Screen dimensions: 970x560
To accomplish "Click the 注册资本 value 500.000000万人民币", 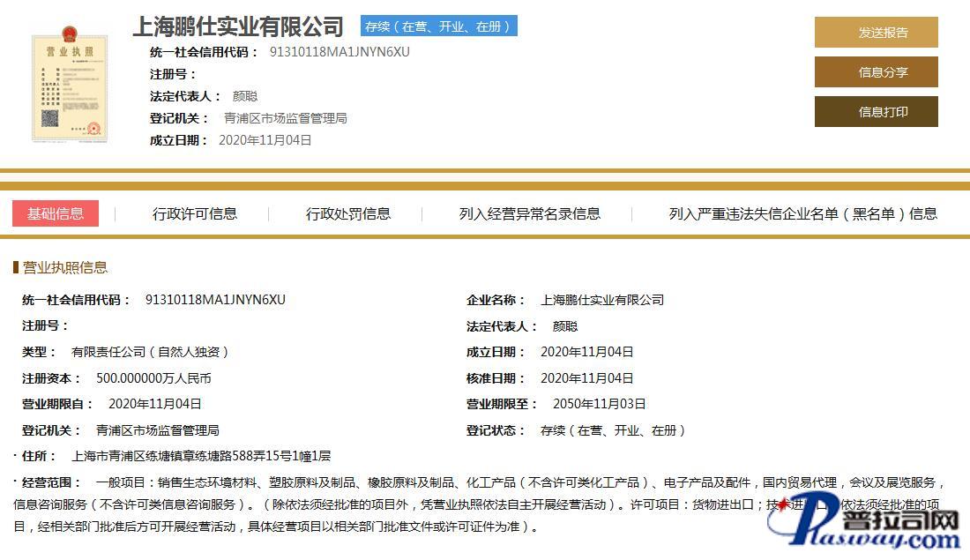I will [153, 378].
